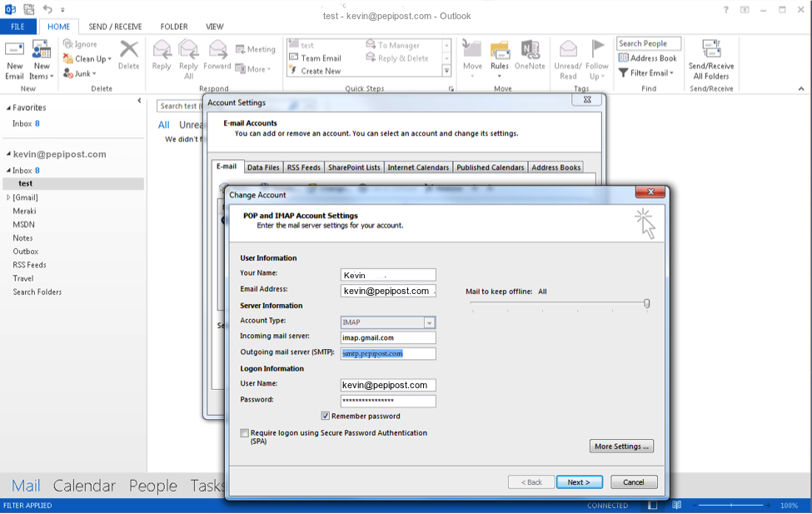Select To Manager quick step
The width and height of the screenshot is (812, 514).
pyautogui.click(x=393, y=45)
